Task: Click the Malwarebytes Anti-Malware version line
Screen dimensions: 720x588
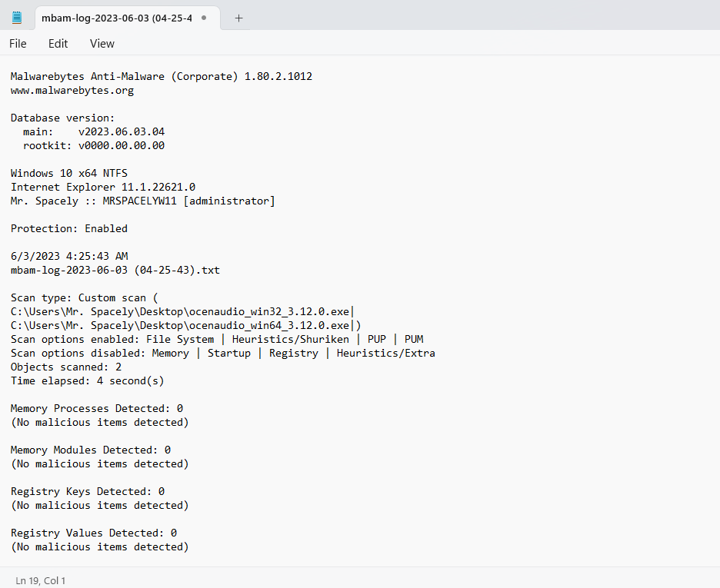Action: 162,76
